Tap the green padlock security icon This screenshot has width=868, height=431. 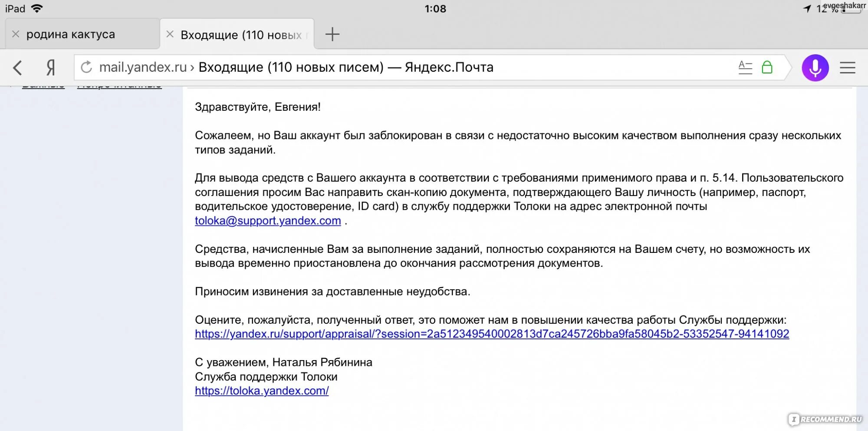[x=767, y=67]
